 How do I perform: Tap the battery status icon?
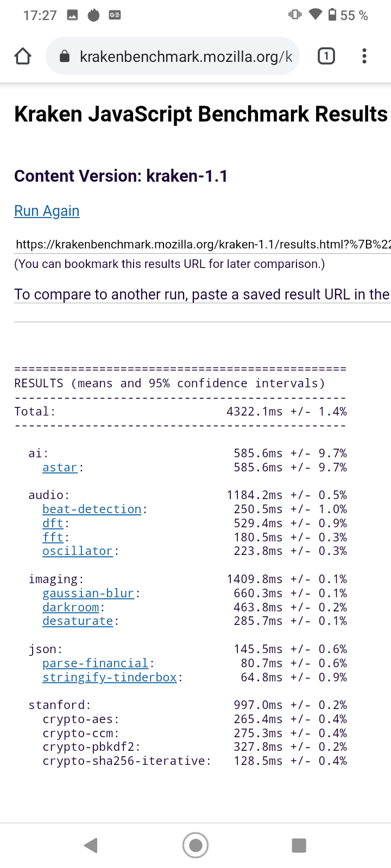pos(332,15)
